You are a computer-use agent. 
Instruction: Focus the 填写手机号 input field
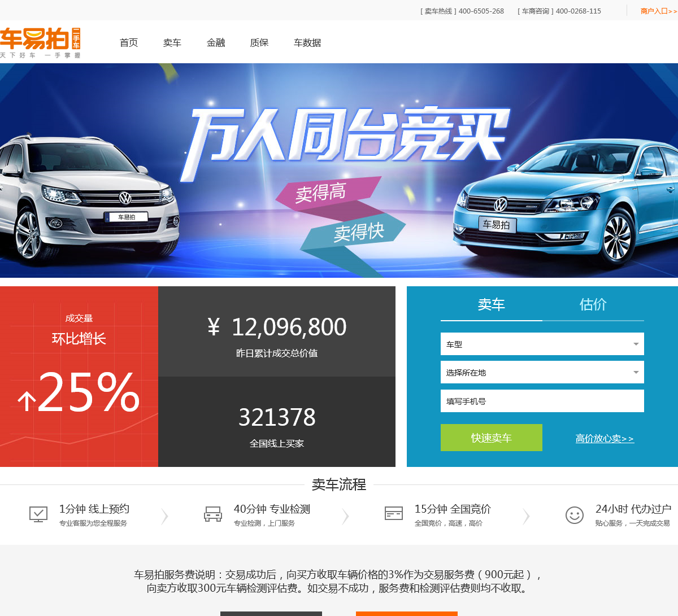click(542, 401)
